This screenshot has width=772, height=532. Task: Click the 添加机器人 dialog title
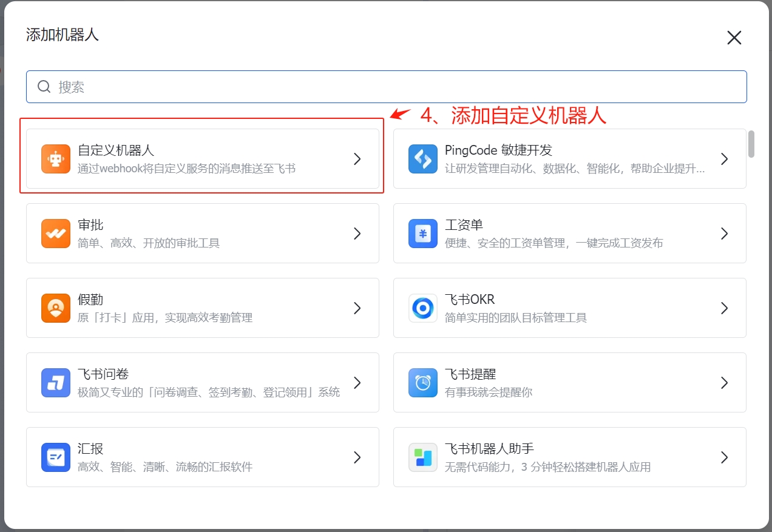coord(63,35)
